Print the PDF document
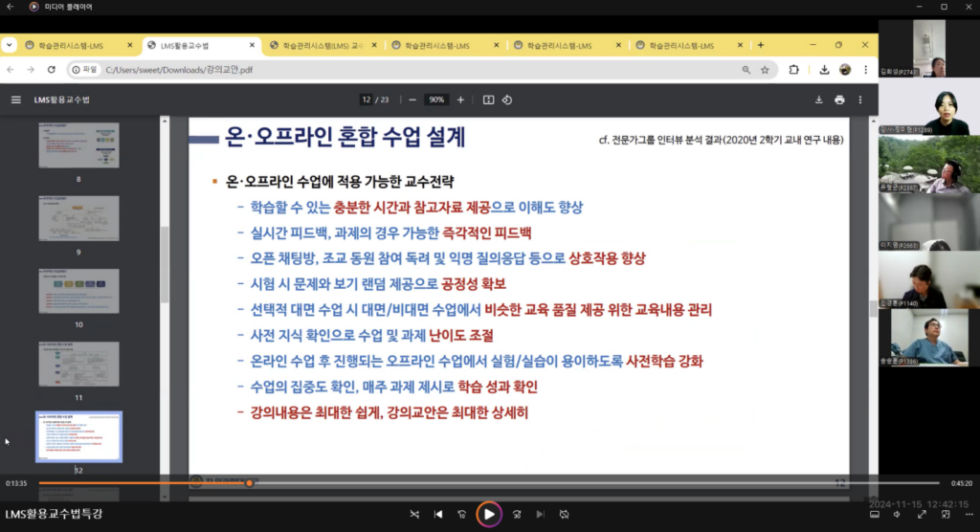The width and height of the screenshot is (980, 532). coord(839,100)
